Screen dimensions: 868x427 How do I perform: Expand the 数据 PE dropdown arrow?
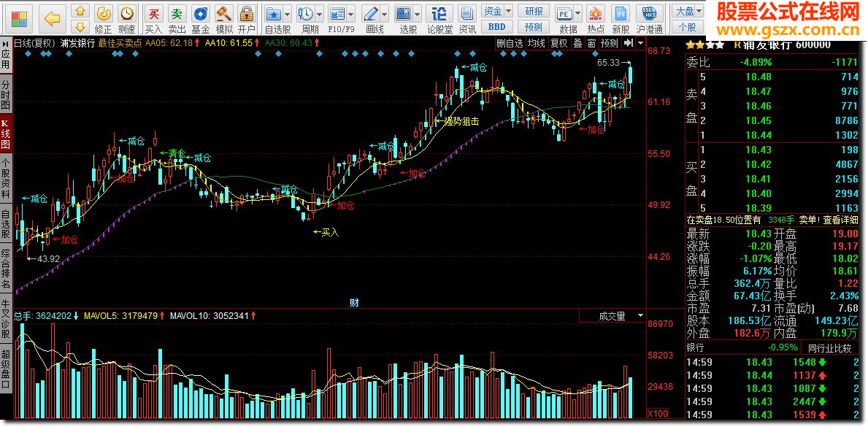click(x=578, y=13)
